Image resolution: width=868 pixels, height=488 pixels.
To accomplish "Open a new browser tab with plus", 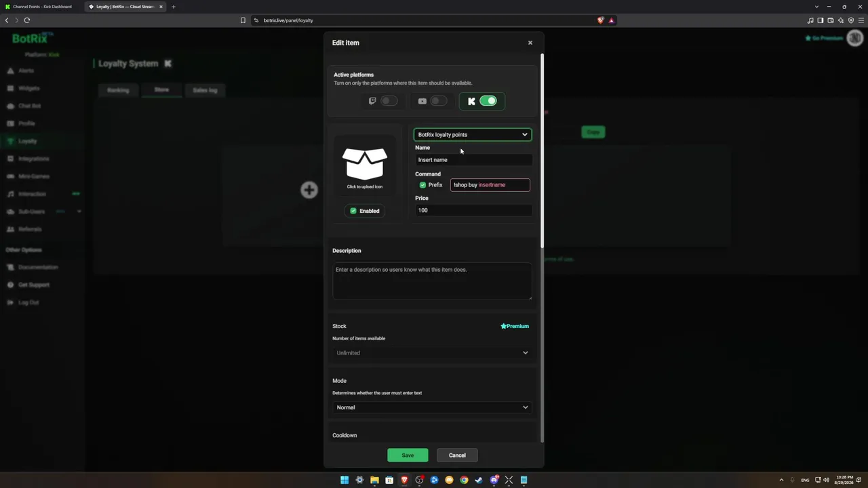I will pyautogui.click(x=173, y=7).
